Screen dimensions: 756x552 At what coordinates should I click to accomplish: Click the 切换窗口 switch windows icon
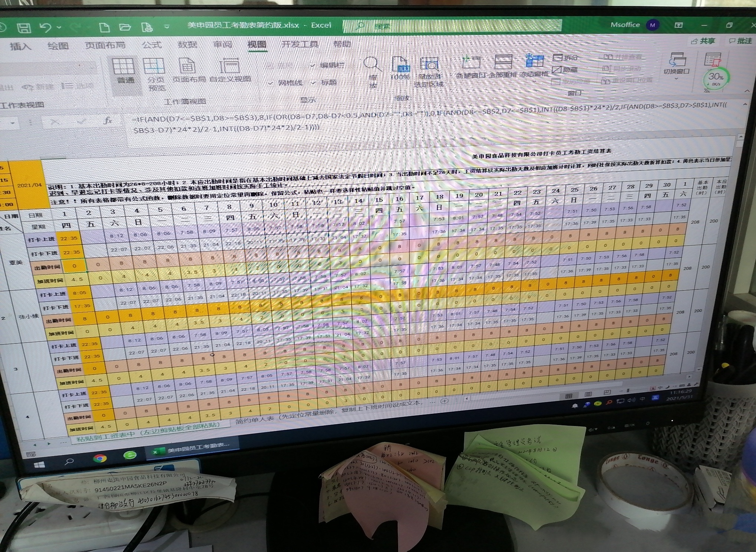677,60
